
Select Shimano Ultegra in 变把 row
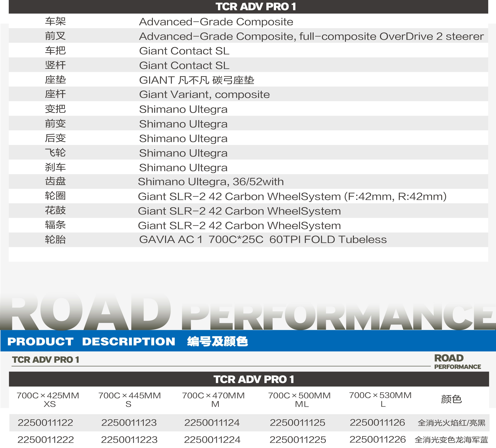pyautogui.click(x=183, y=109)
